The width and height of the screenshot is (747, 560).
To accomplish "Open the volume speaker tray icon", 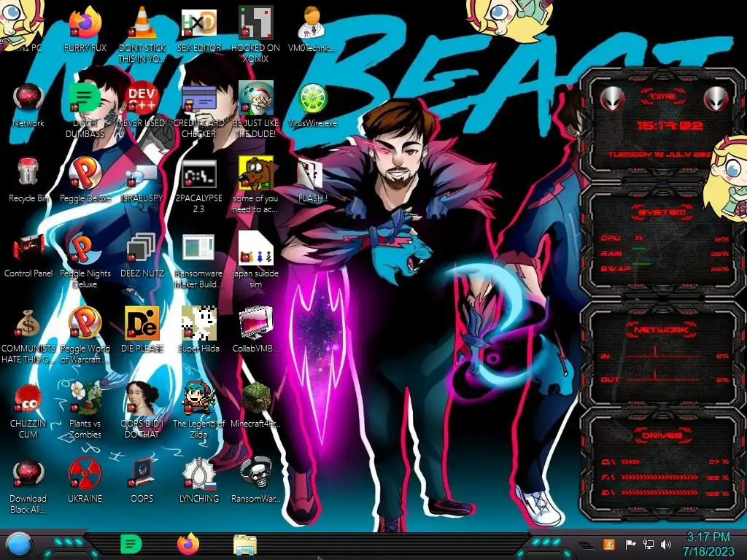I will point(666,544).
